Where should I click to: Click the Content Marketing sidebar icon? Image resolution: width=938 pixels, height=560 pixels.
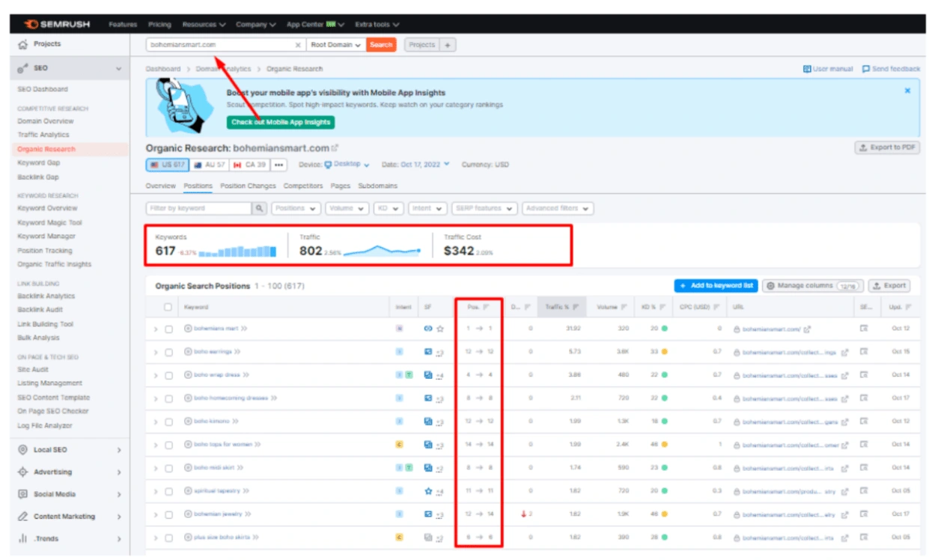[x=23, y=517]
